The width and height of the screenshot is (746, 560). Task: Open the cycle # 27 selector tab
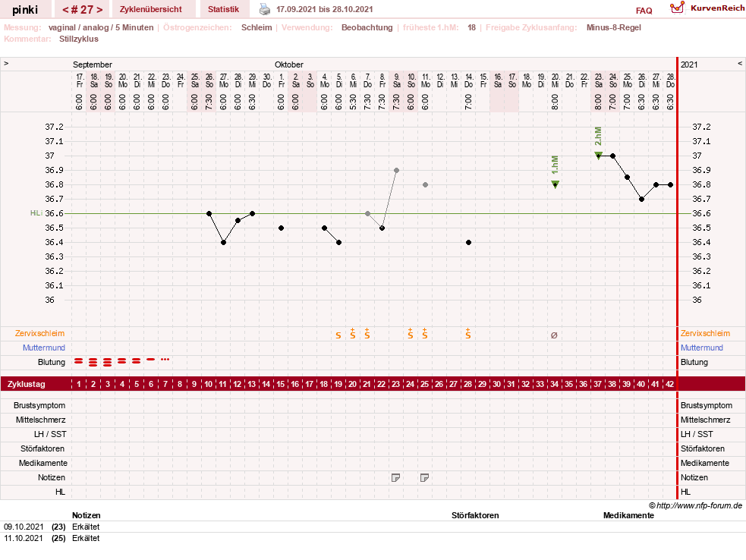tap(82, 9)
